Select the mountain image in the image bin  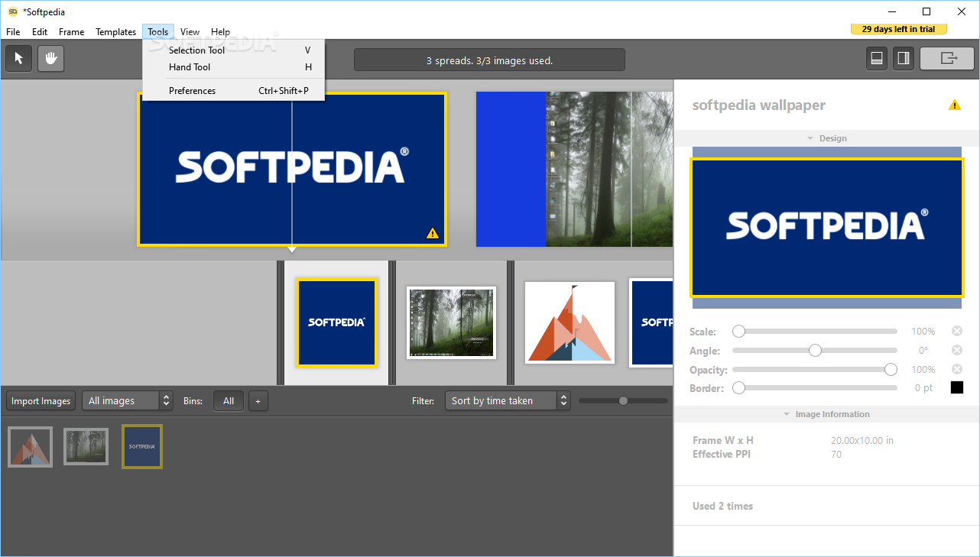(31, 447)
